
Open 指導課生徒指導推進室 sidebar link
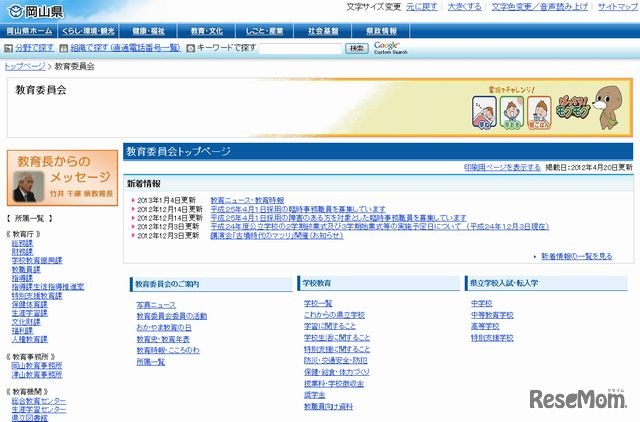tap(48, 287)
